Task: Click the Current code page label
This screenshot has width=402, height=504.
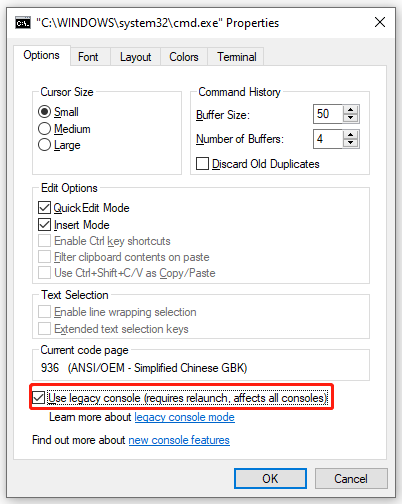Action: (84, 350)
